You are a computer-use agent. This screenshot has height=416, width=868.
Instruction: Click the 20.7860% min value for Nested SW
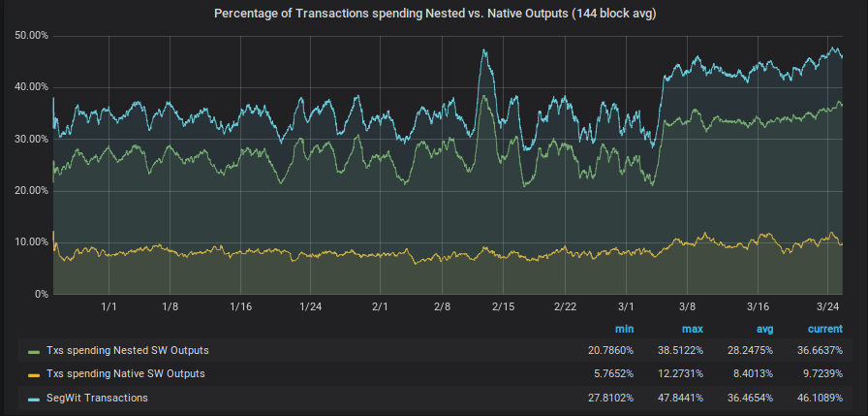[x=611, y=351]
